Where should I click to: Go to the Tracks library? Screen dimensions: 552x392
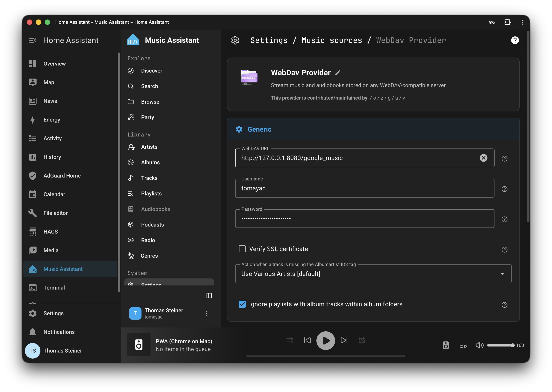tap(169, 178)
